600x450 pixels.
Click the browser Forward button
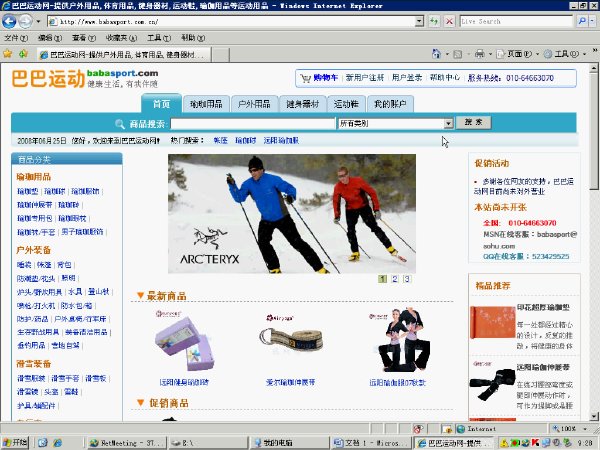[x=25, y=21]
